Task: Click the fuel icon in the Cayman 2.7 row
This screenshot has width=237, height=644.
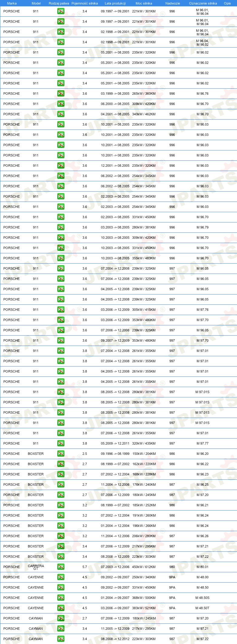Action: pyautogui.click(x=61, y=618)
